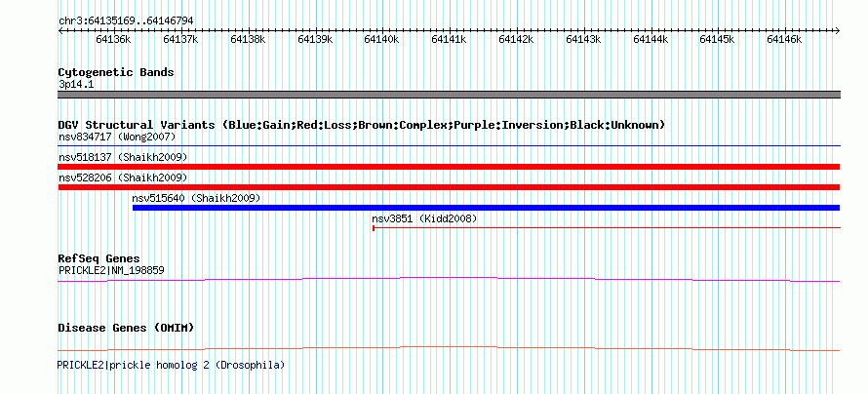Click the chr3:64135169..64146794 coordinates label
The image size is (868, 394).
(x=126, y=21)
